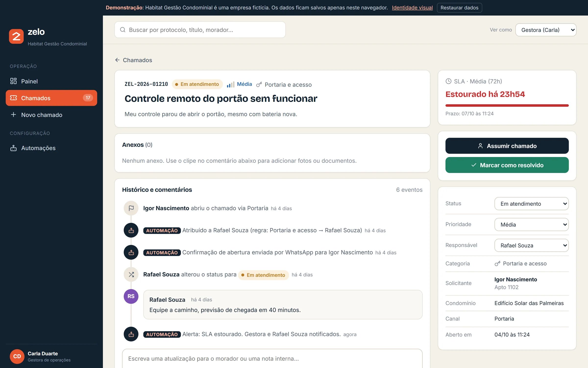The image size is (588, 368).
Task: Click the SLA clock icon
Action: coord(448,81)
